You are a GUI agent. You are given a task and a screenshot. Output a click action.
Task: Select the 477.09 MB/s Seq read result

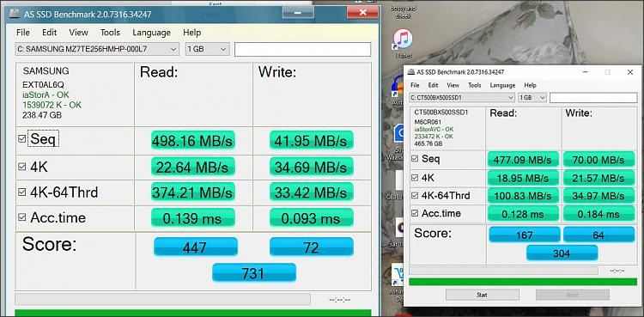point(523,160)
